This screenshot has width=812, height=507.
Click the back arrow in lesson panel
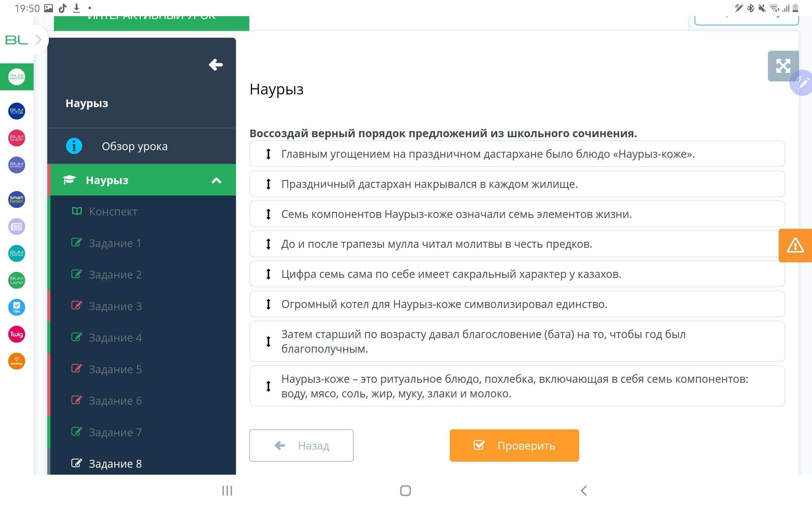point(215,64)
